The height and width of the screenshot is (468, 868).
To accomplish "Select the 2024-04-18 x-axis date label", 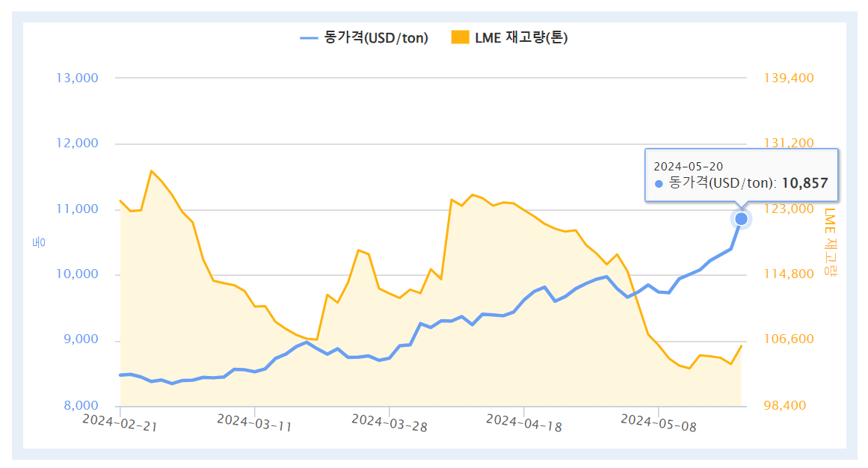I will tap(523, 423).
